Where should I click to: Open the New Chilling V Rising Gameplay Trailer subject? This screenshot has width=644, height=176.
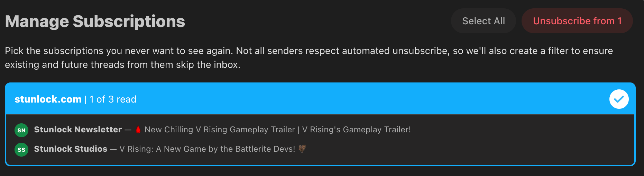(220, 130)
